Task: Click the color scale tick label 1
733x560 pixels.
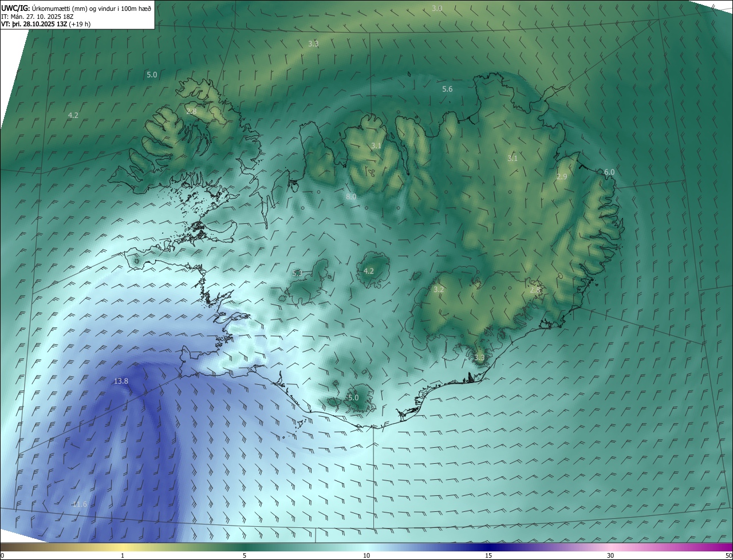Action: point(123,555)
